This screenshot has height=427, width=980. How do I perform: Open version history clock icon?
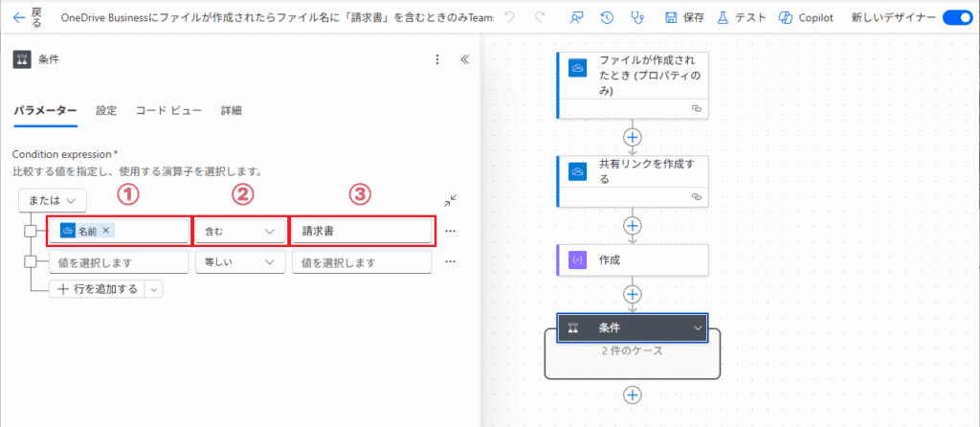(x=607, y=17)
